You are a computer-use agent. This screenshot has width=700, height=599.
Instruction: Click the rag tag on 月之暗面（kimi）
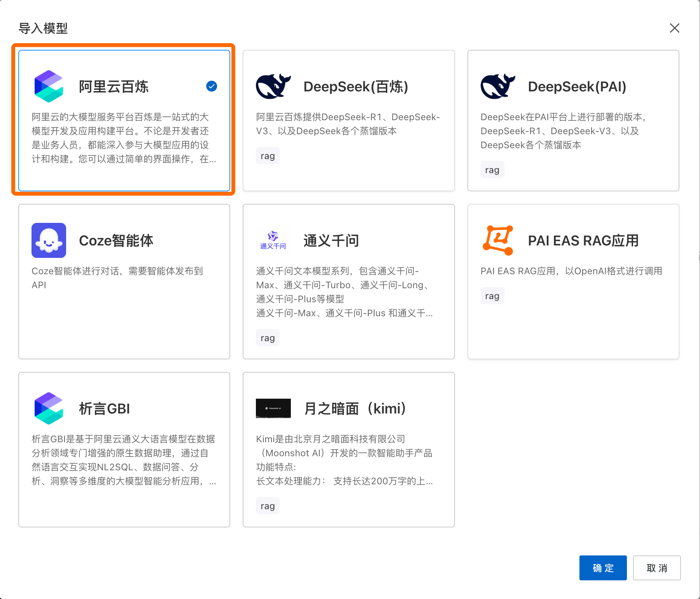(x=268, y=506)
